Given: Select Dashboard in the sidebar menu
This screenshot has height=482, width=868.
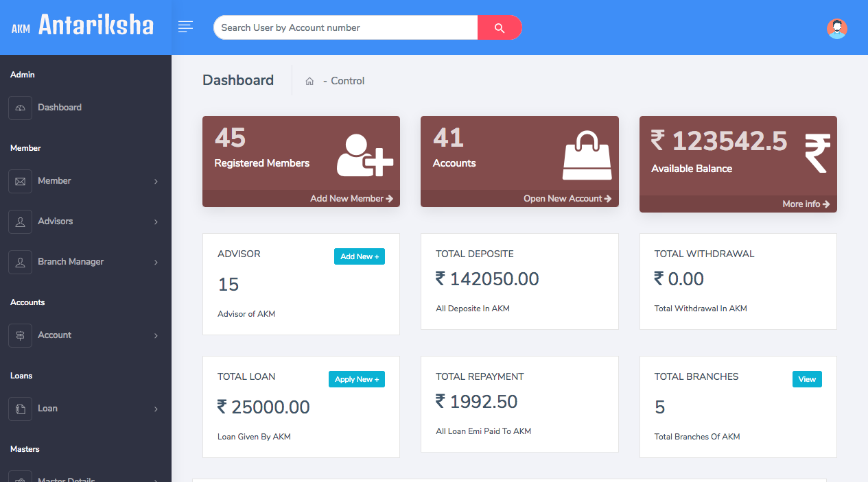Looking at the screenshot, I should pos(60,108).
